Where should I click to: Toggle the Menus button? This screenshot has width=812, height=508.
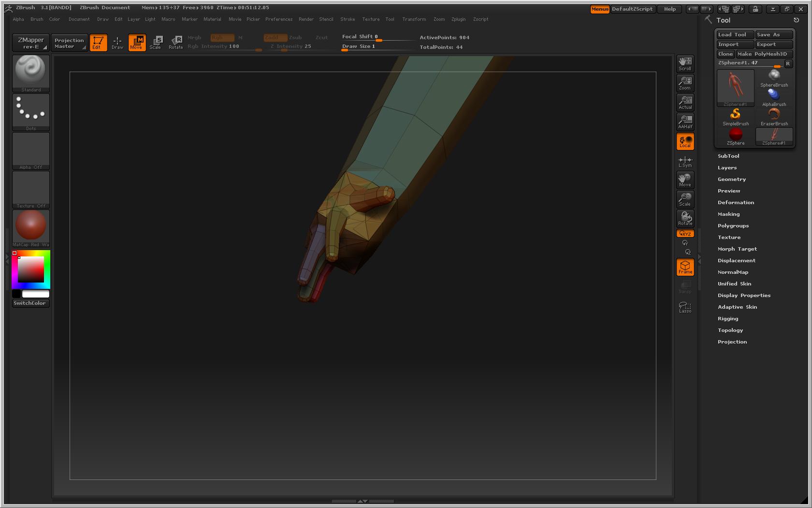[600, 9]
